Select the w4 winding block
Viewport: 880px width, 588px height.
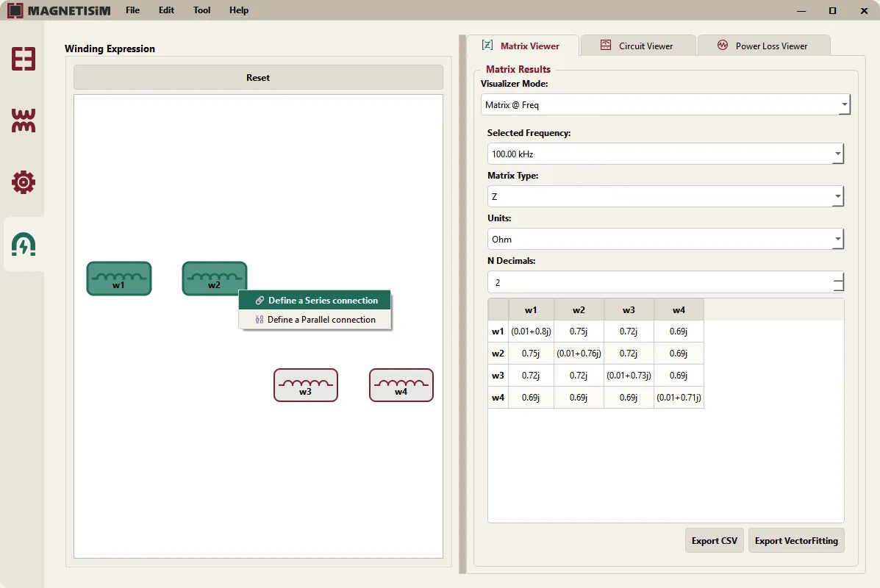click(x=401, y=385)
